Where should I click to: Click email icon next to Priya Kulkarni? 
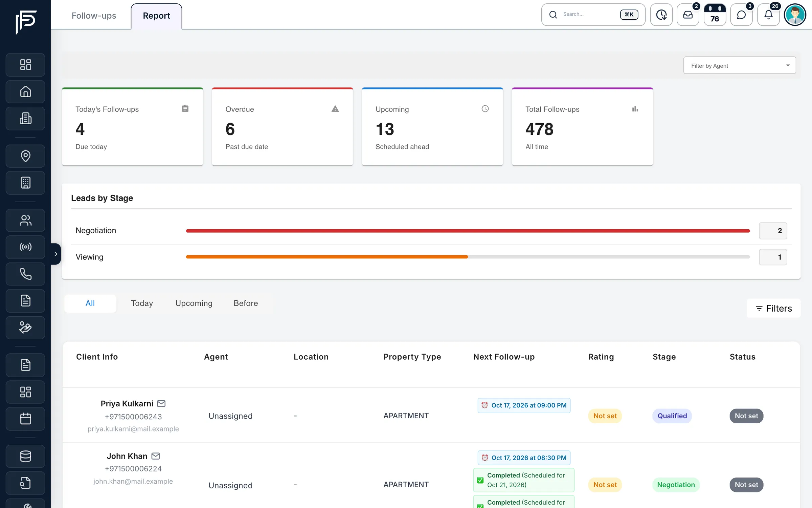point(161,403)
